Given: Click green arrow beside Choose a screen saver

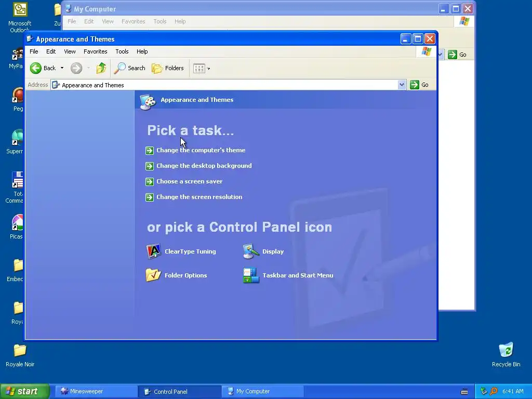Looking at the screenshot, I should click(150, 181).
